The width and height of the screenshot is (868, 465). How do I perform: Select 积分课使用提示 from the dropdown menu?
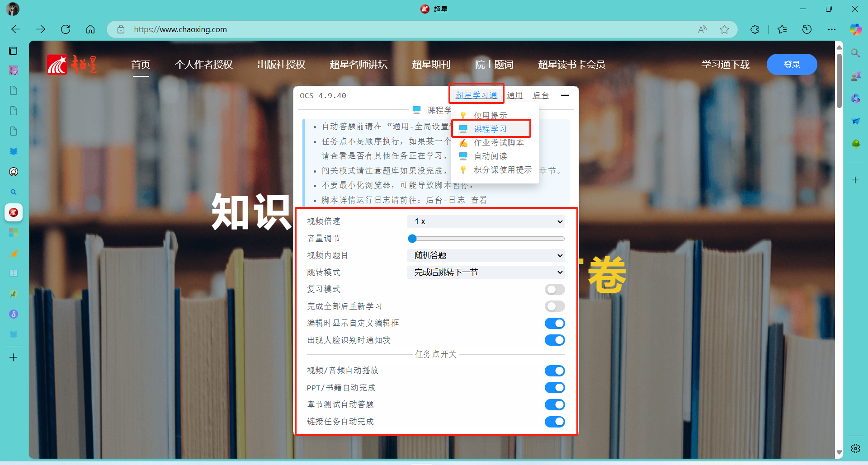496,169
